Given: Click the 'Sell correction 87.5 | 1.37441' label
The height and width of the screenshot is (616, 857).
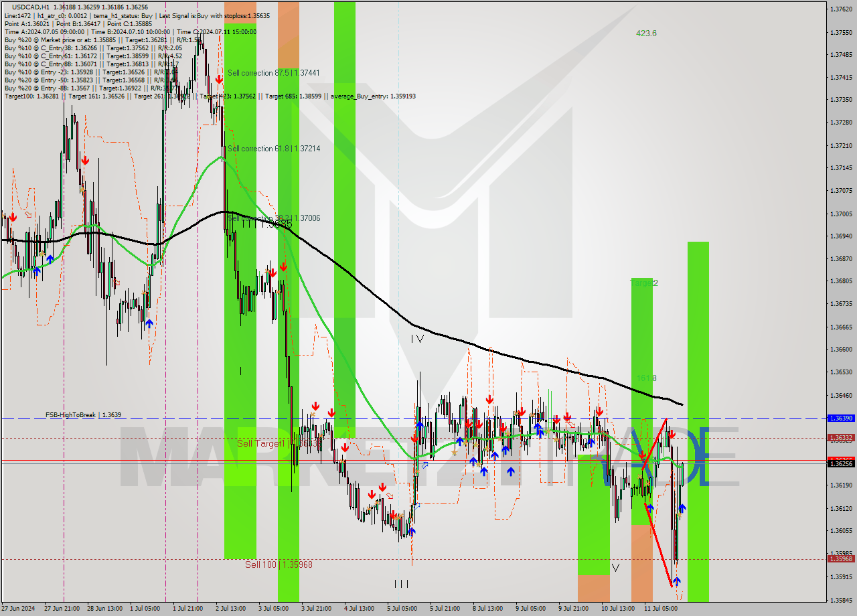Looking at the screenshot, I should click(273, 73).
